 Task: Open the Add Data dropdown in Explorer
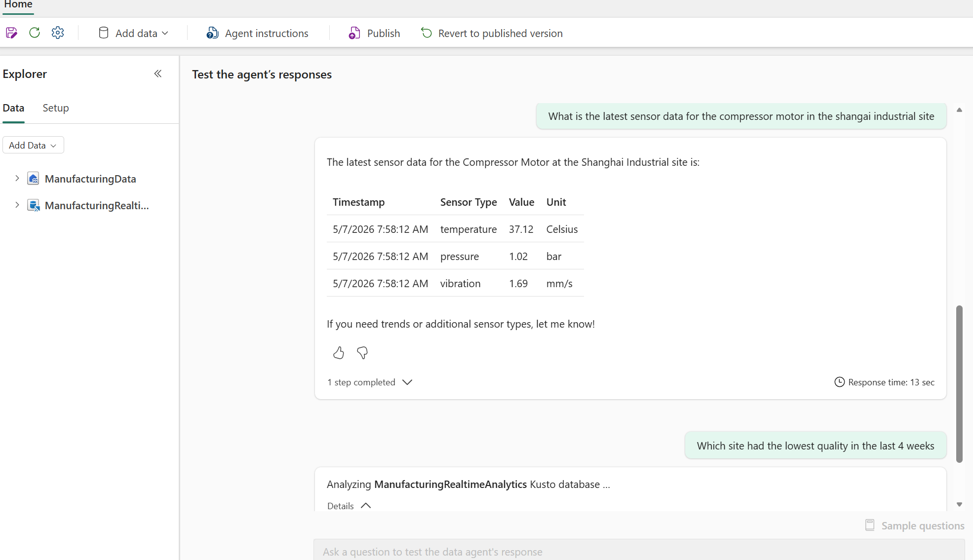point(33,145)
